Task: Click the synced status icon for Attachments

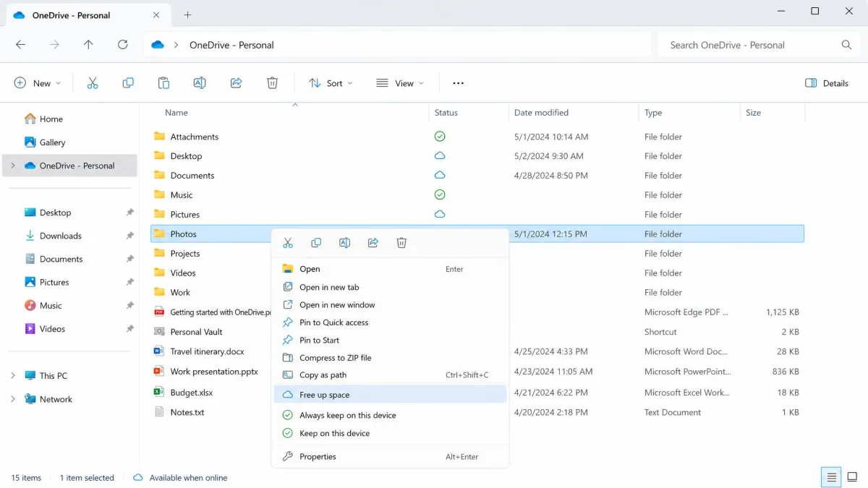Action: click(x=440, y=136)
